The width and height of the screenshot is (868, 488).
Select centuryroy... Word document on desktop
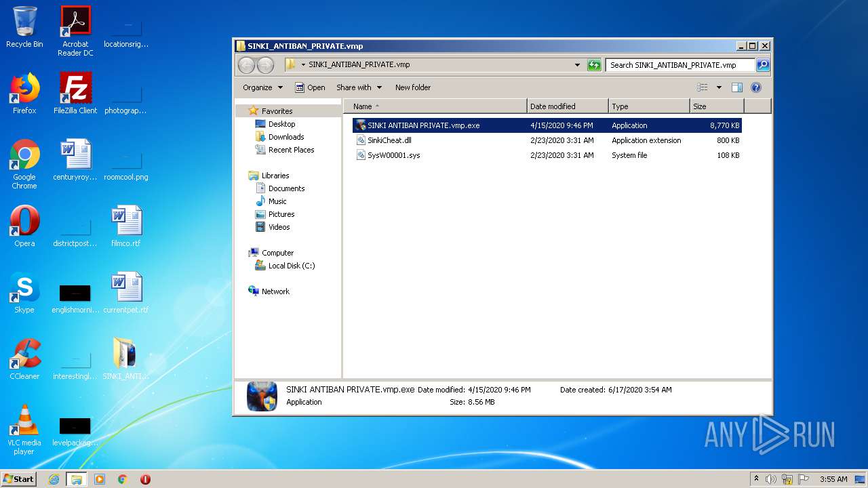(75, 160)
